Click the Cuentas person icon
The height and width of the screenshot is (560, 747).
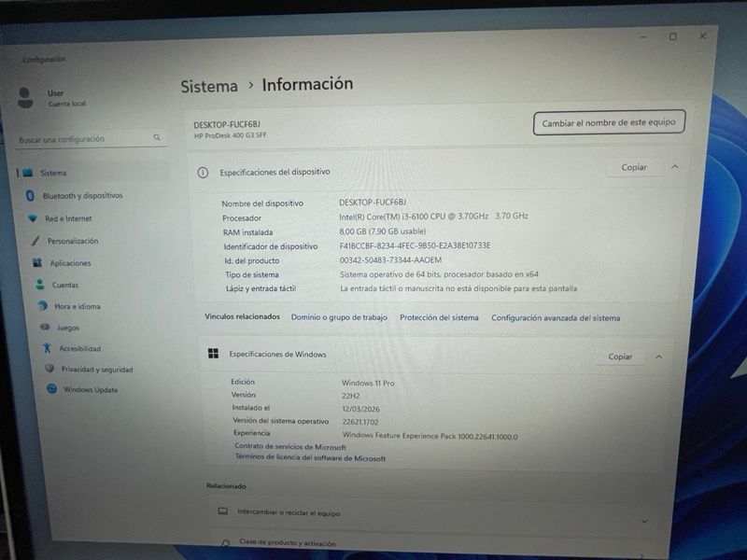coord(40,285)
